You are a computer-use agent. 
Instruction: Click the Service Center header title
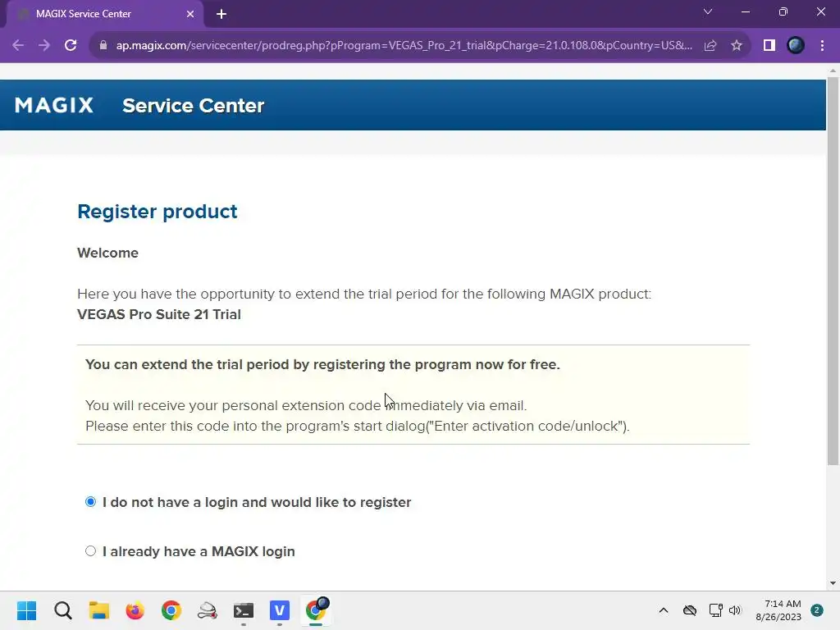tap(194, 106)
